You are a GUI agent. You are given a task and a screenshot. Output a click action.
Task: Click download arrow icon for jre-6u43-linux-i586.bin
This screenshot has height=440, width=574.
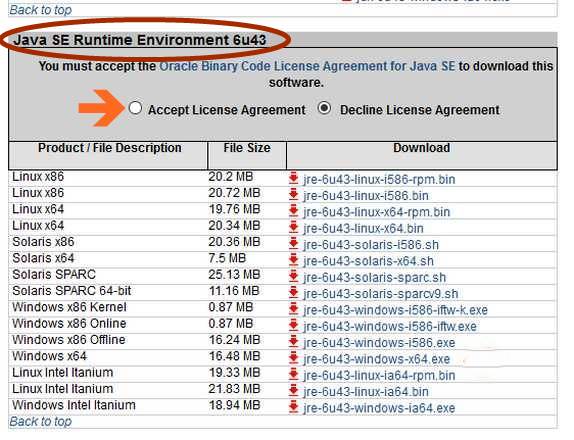click(x=294, y=194)
